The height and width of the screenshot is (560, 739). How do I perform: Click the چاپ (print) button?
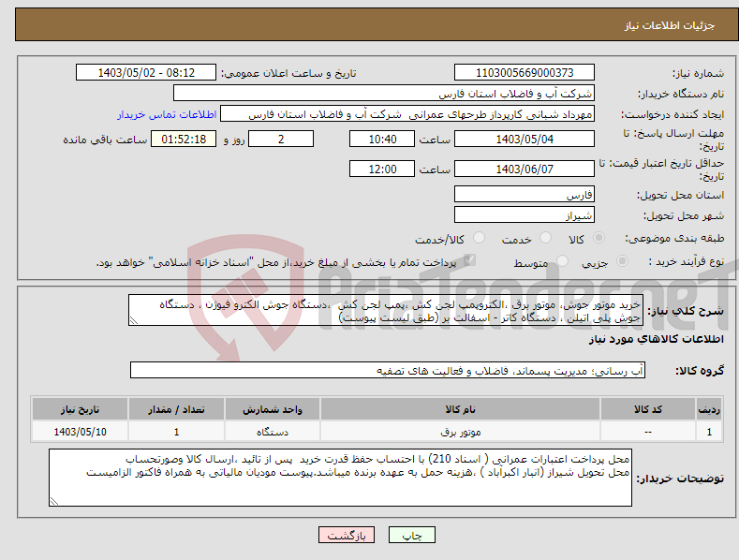tap(411, 535)
